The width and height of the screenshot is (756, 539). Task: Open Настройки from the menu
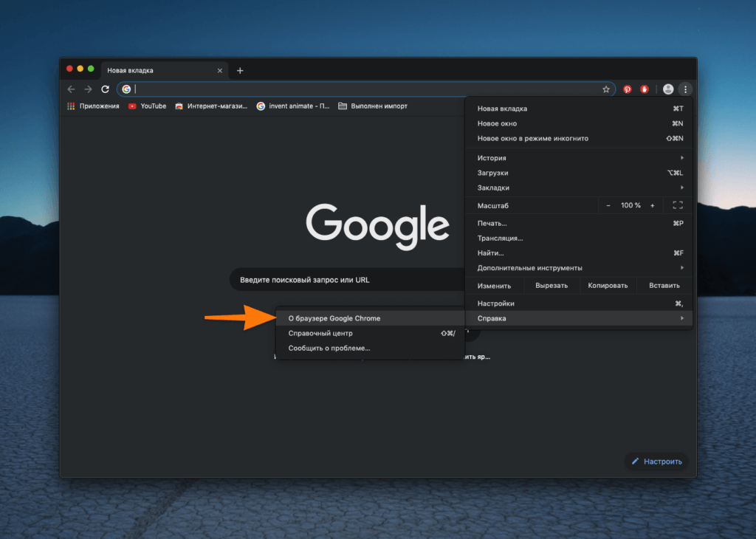(x=579, y=303)
